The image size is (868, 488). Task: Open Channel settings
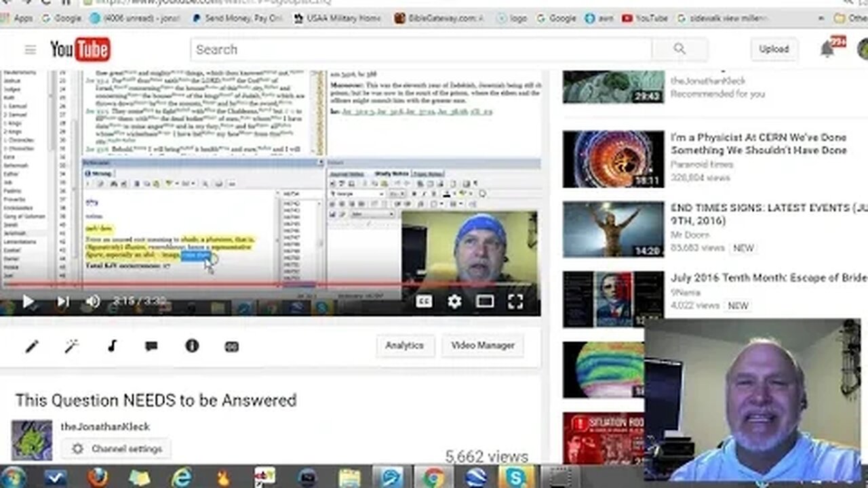tap(116, 449)
